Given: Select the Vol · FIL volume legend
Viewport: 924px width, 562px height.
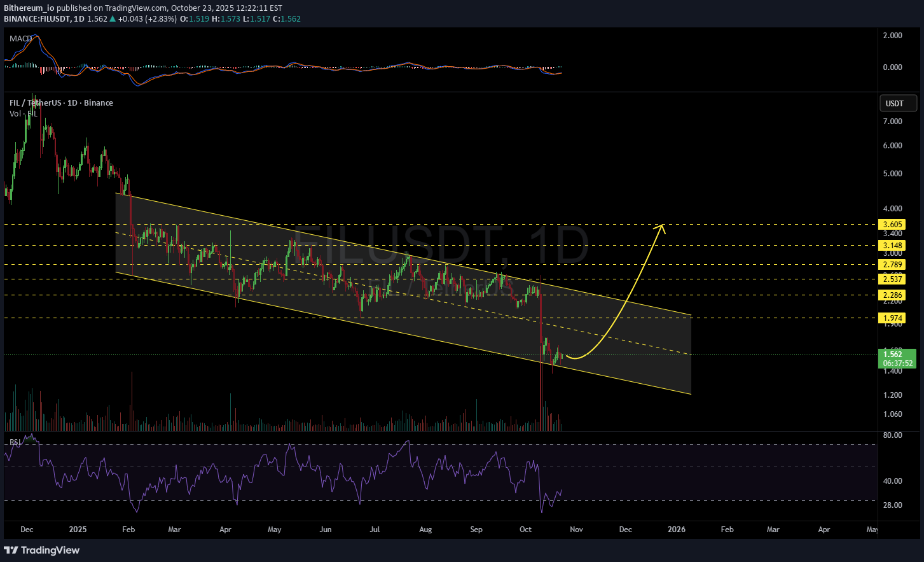Looking at the screenshot, I should pos(24,113).
